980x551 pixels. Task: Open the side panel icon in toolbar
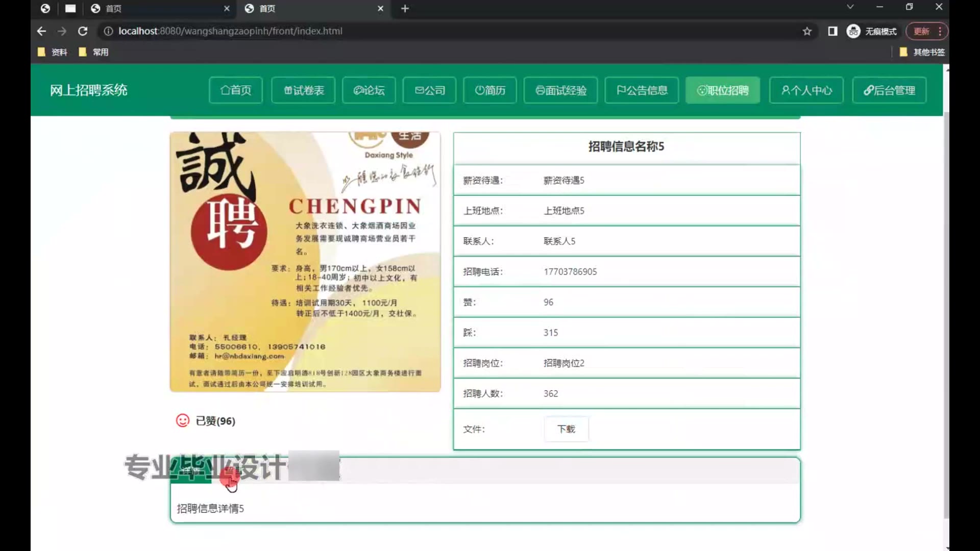click(x=832, y=31)
